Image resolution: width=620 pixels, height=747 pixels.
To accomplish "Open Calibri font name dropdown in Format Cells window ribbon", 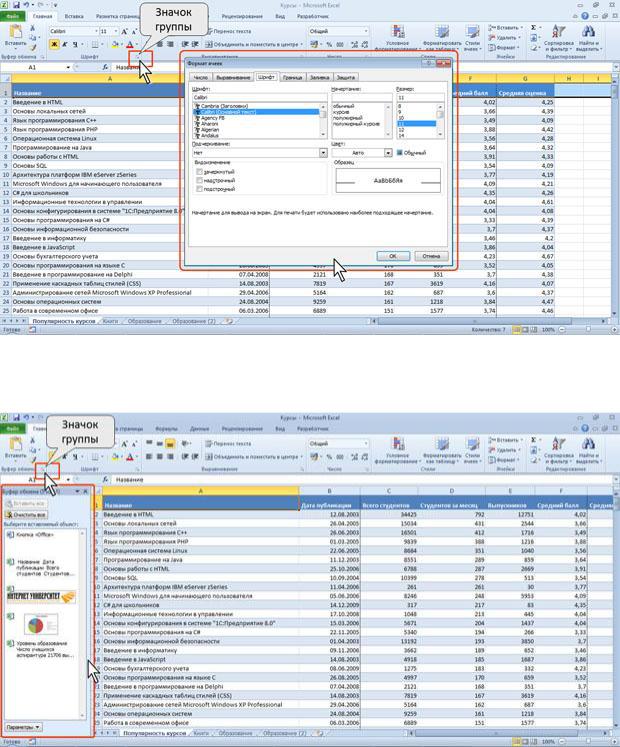I will coord(96,31).
